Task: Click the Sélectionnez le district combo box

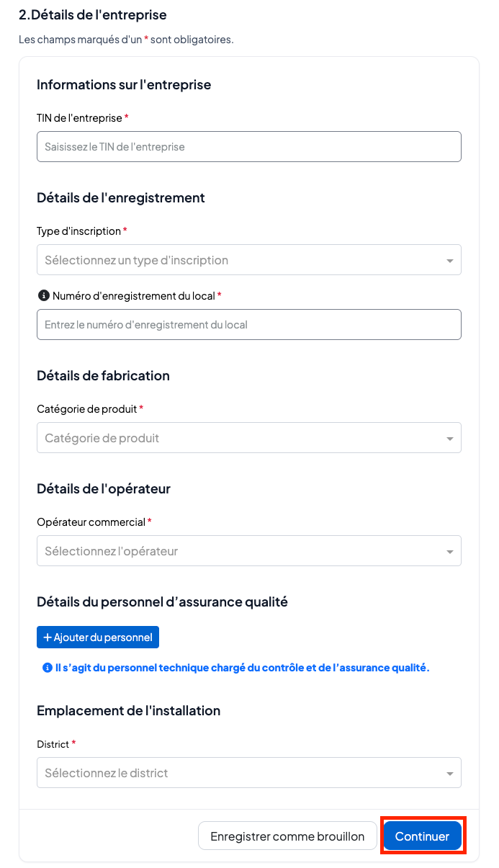Action: (x=249, y=773)
